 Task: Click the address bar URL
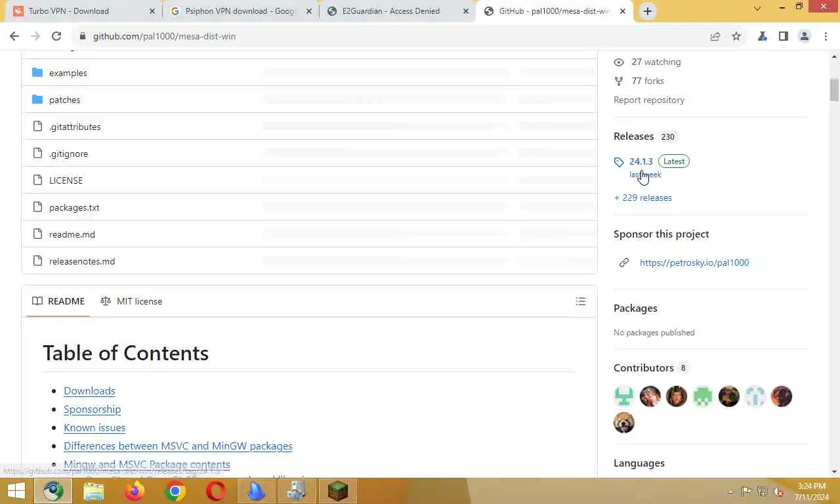[164, 36]
